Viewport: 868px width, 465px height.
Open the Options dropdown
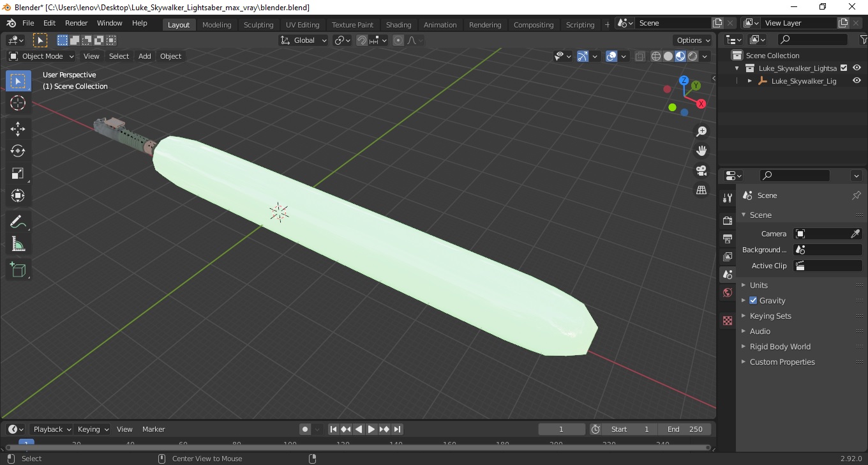tap(694, 40)
